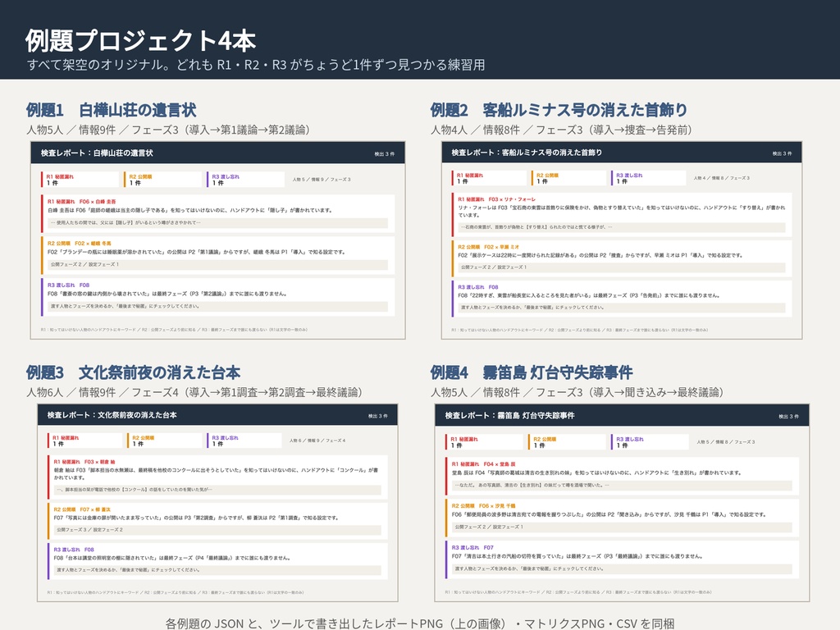Viewport: 840px width, 630px height.
Task: Select 例題2 summary 人物4人／情報8件／フェーズ3
Action: click(x=561, y=130)
